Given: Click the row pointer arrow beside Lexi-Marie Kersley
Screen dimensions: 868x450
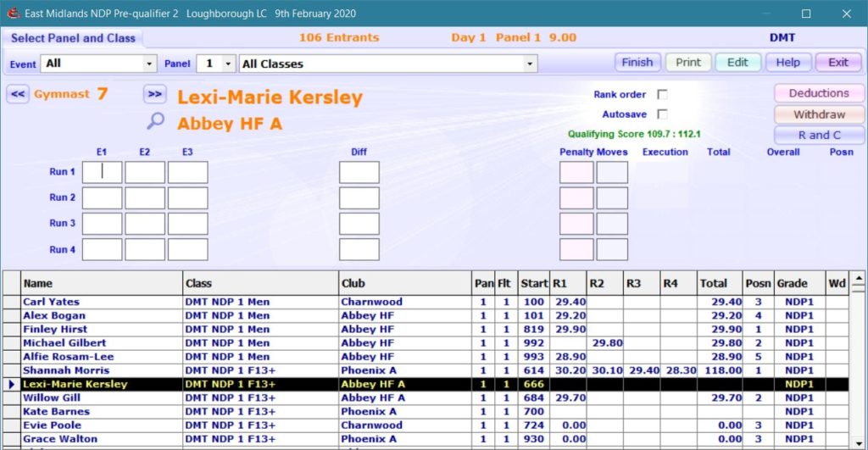Looking at the screenshot, I should [x=12, y=384].
